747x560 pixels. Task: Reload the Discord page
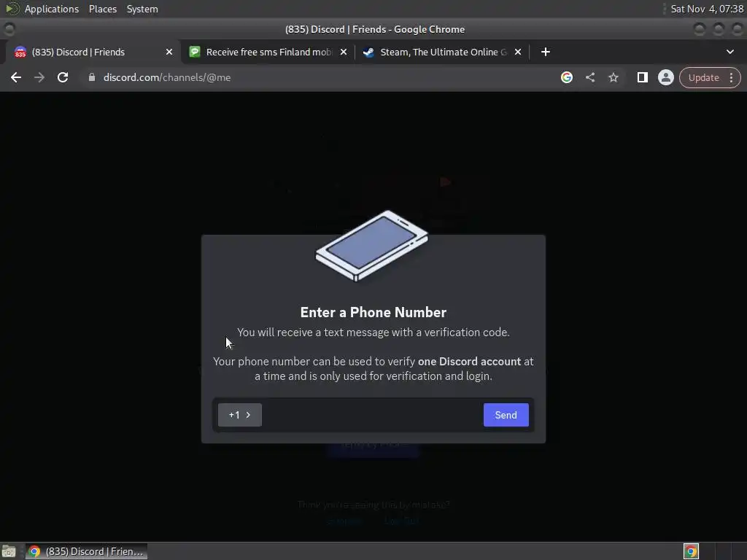tap(63, 77)
